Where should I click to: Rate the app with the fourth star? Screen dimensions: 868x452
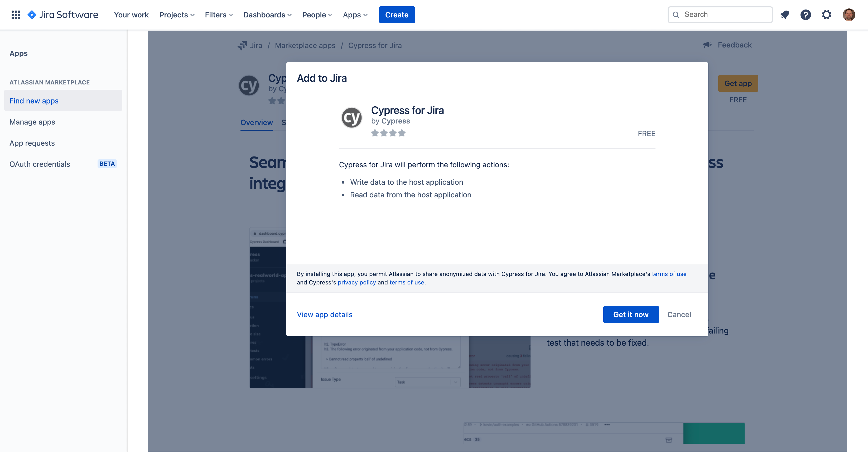(x=402, y=133)
